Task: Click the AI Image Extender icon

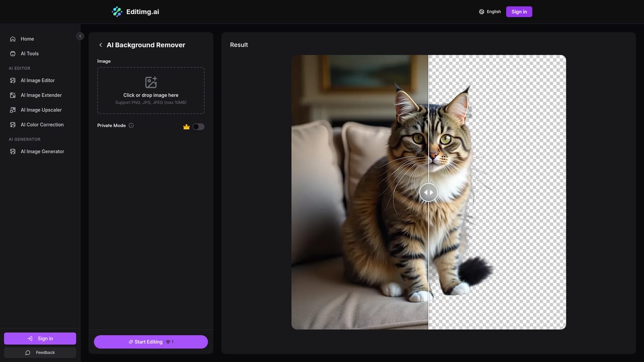Action: 13,95
